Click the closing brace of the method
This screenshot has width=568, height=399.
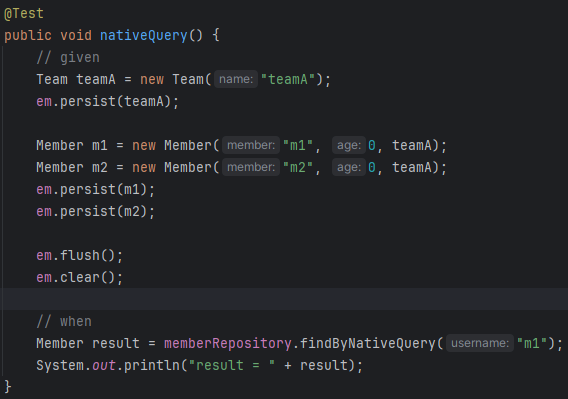coord(8,387)
